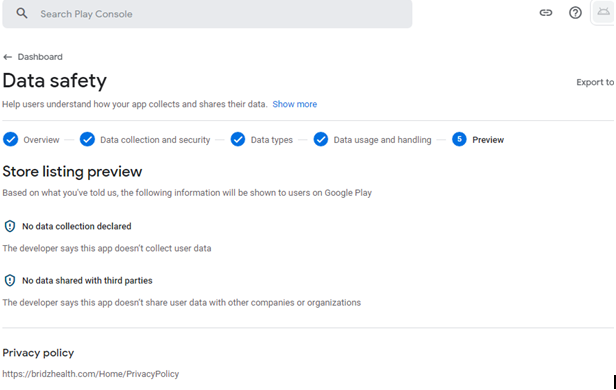Copy page link using chain icon

point(546,13)
